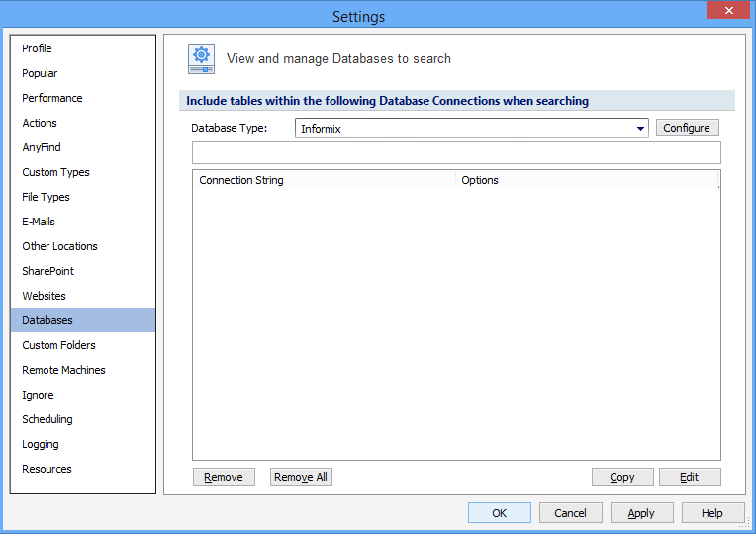
Task: Click the Options column header
Action: 586,180
